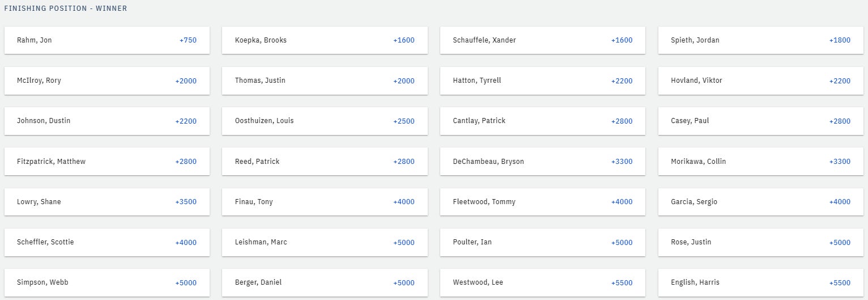
Task: Choose Reed, Patrick at +2800
Action: tap(325, 162)
